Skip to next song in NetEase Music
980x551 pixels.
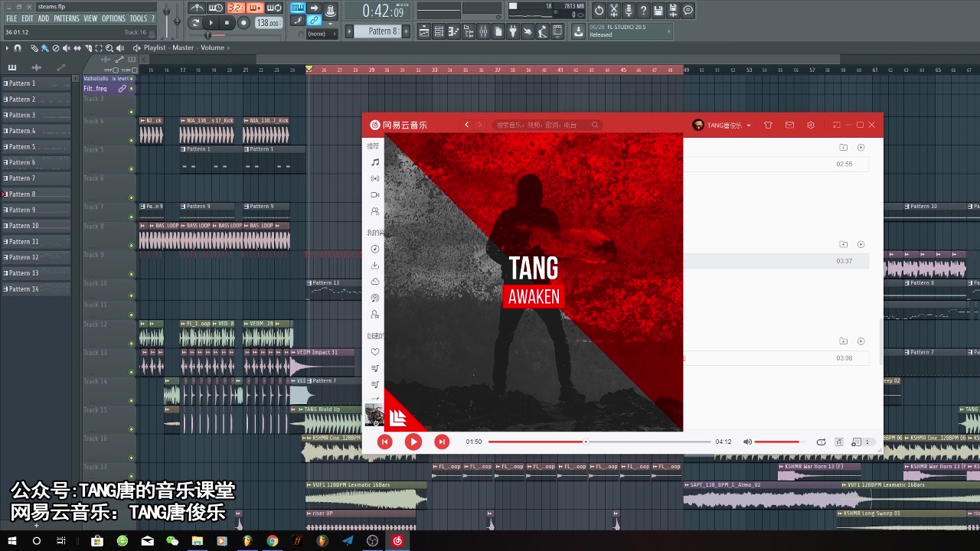[x=442, y=442]
